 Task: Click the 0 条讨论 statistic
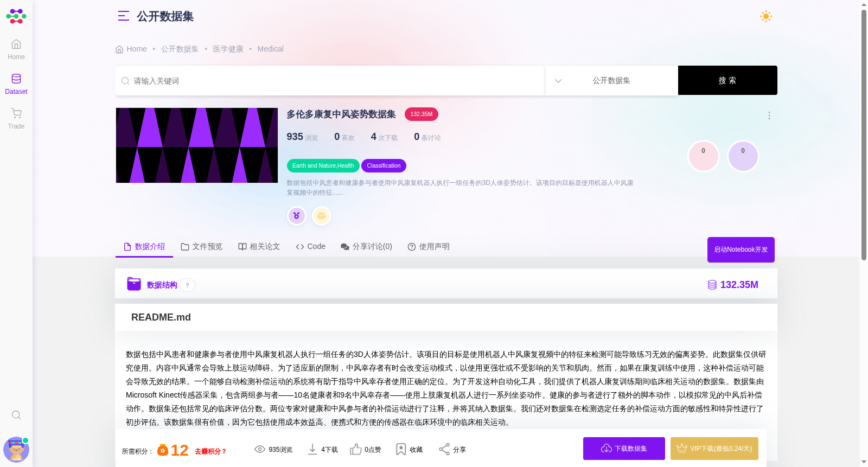click(x=427, y=137)
